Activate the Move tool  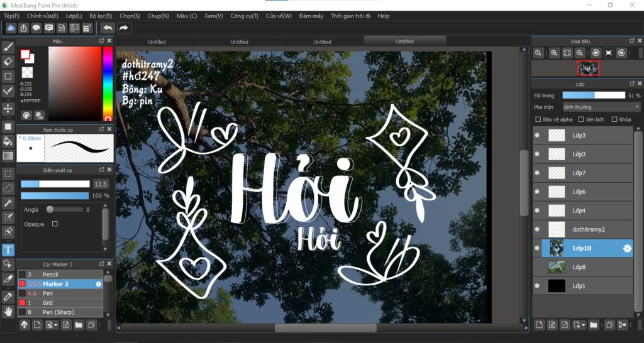[8, 108]
